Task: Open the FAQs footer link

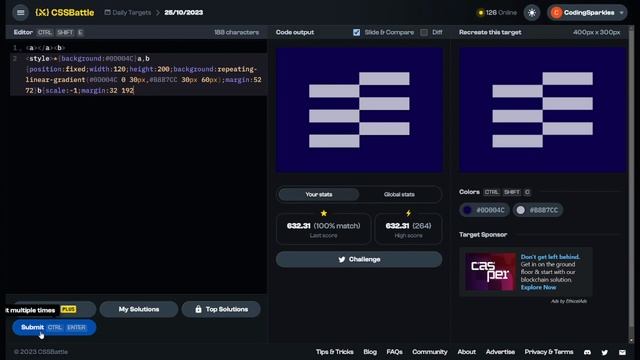Action: 394,352
